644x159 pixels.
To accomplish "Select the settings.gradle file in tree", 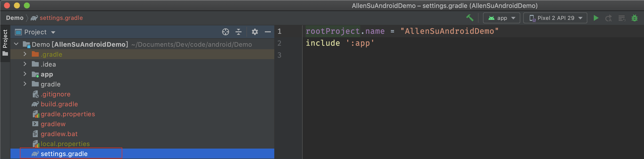I will click(142, 154).
